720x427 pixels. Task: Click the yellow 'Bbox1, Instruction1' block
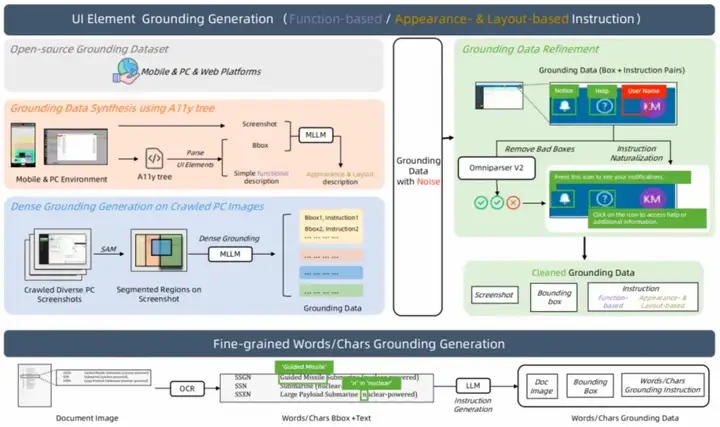click(x=331, y=227)
